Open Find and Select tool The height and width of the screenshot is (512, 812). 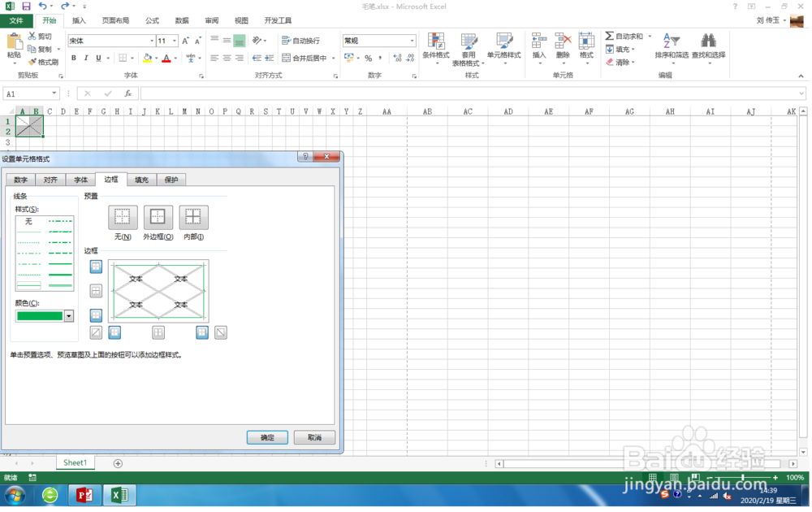tap(710, 49)
